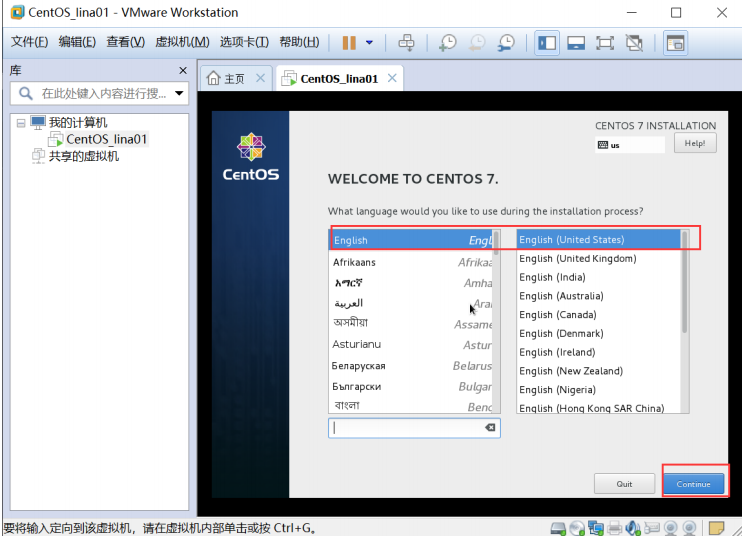Open the 虚拟机(M) menu
Image resolution: width=742 pixels, height=536 pixels.
pos(182,42)
